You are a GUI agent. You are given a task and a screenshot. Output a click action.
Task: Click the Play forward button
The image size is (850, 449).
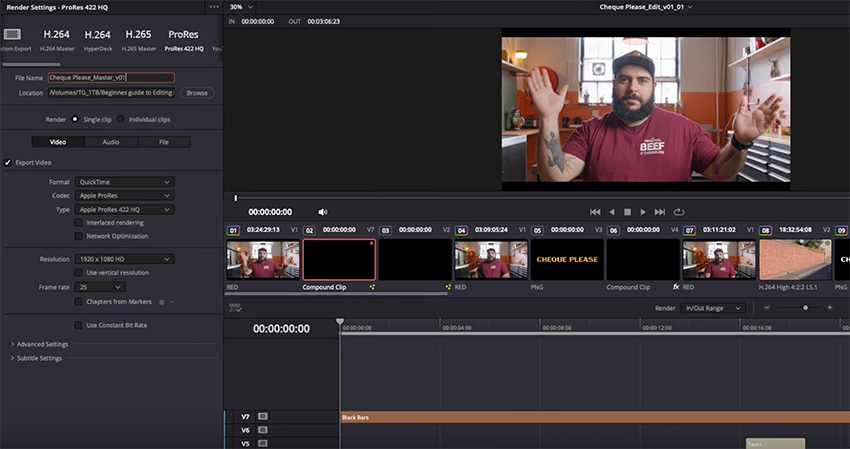(643, 212)
